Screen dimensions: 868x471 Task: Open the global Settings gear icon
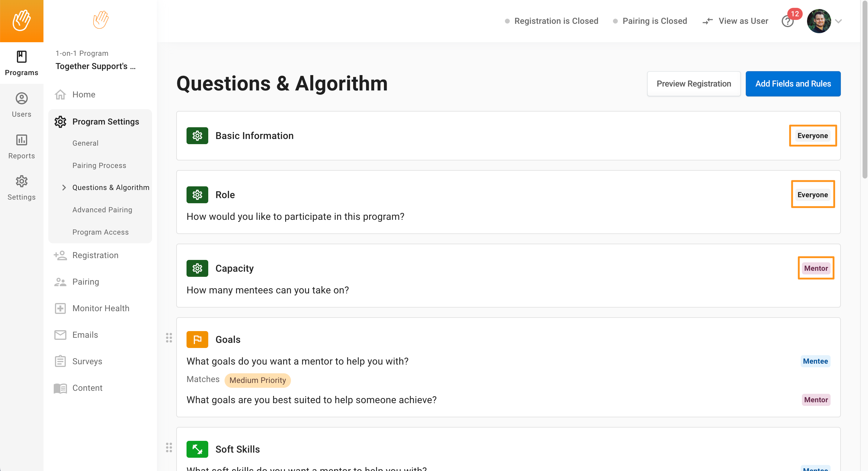[21, 181]
